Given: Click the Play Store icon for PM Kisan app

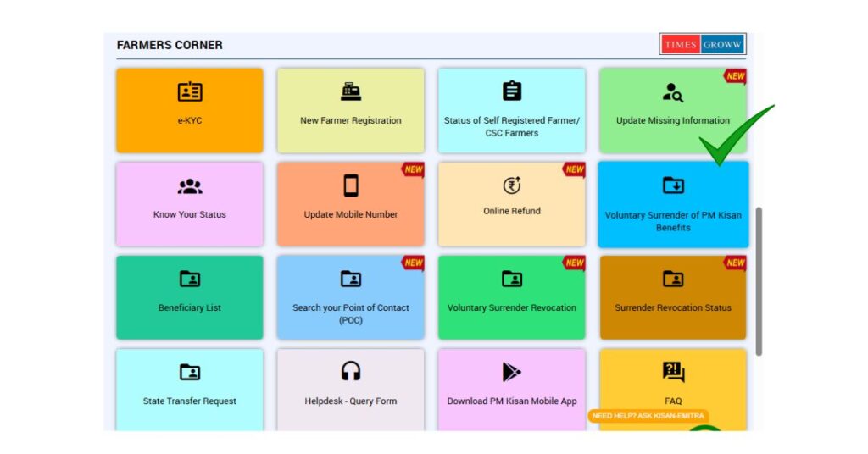Looking at the screenshot, I should pos(512,371).
